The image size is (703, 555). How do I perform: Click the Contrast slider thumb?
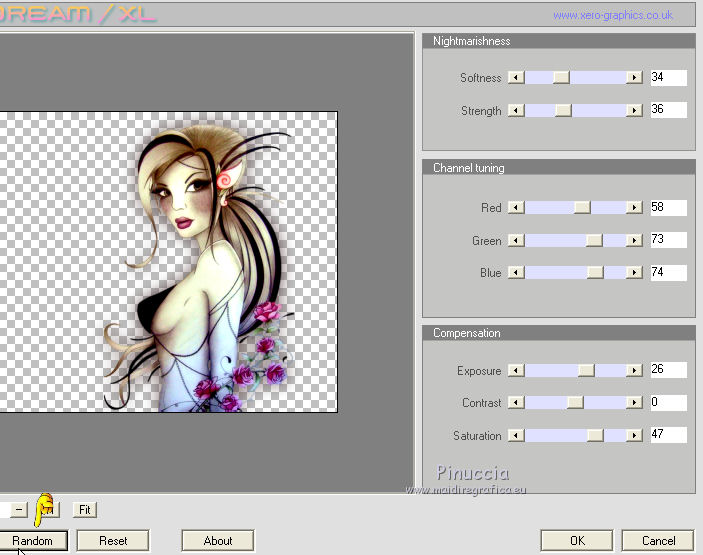click(575, 403)
